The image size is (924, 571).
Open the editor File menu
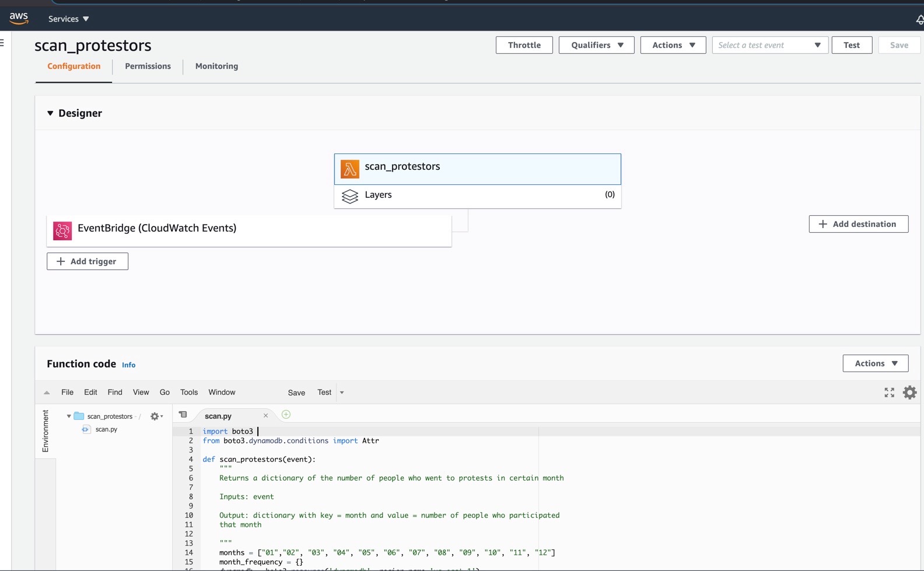point(67,393)
